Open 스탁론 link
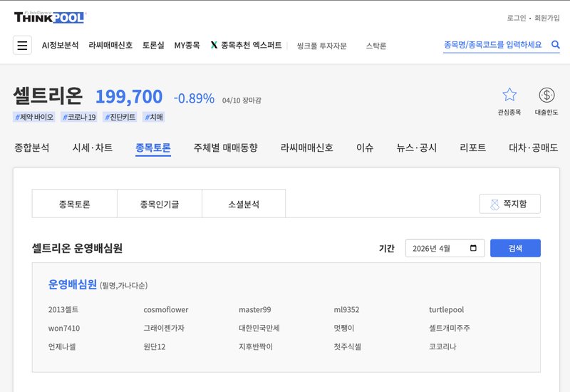The height and width of the screenshot is (392, 570). [376, 46]
